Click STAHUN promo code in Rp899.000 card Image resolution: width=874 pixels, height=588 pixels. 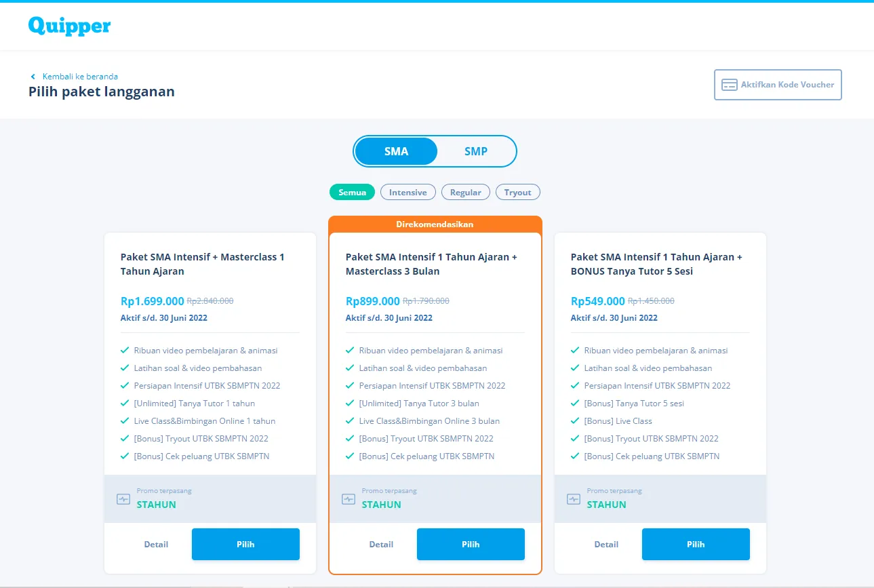[x=382, y=505]
